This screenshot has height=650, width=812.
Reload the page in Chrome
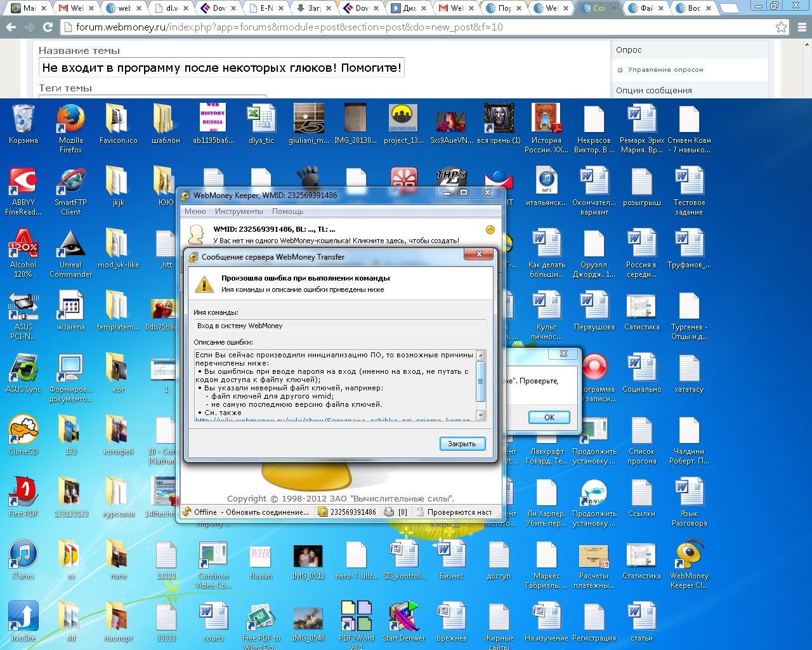pos(48,27)
